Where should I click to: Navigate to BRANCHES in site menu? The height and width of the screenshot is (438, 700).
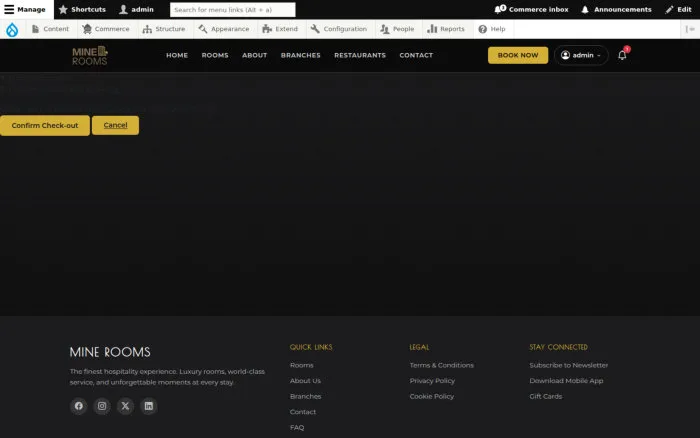tap(300, 55)
